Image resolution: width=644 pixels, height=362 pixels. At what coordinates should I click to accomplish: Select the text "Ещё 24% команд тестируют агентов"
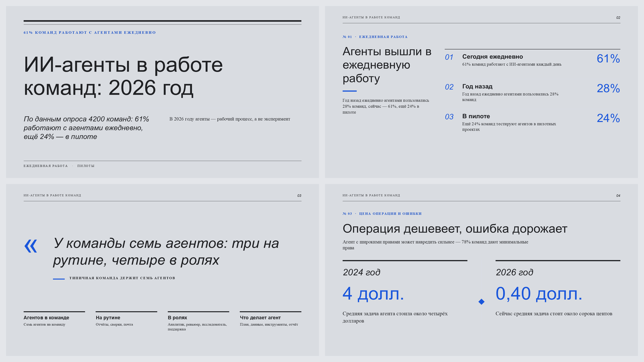(509, 127)
